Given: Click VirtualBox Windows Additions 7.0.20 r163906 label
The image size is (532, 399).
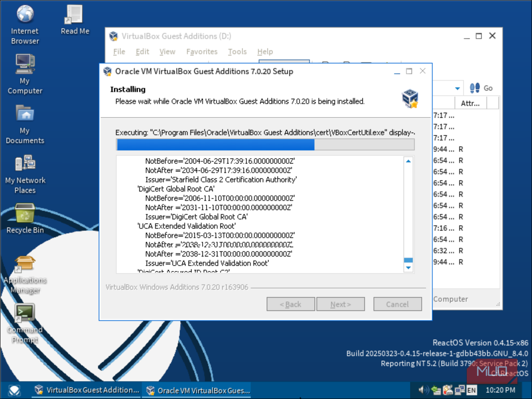Looking at the screenshot, I should (177, 287).
